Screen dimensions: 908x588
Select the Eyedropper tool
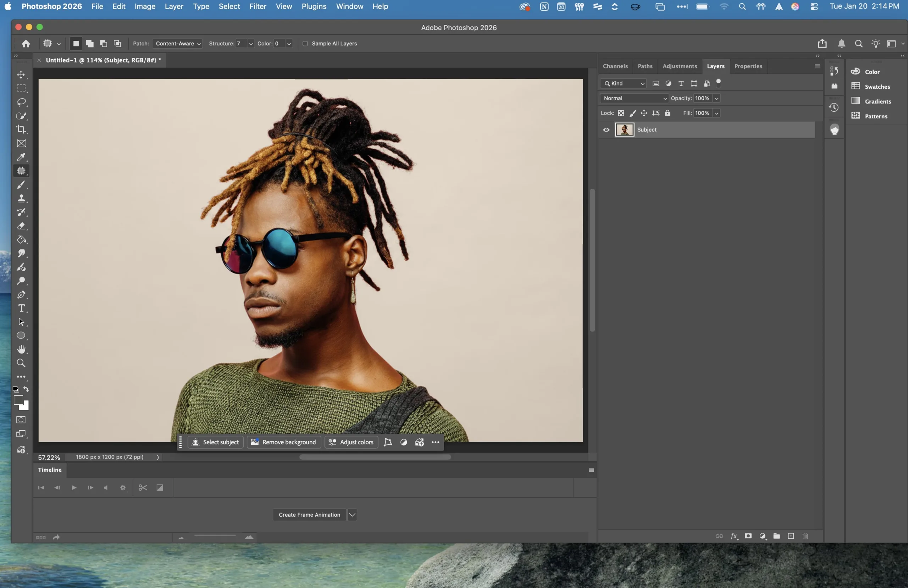tap(21, 157)
